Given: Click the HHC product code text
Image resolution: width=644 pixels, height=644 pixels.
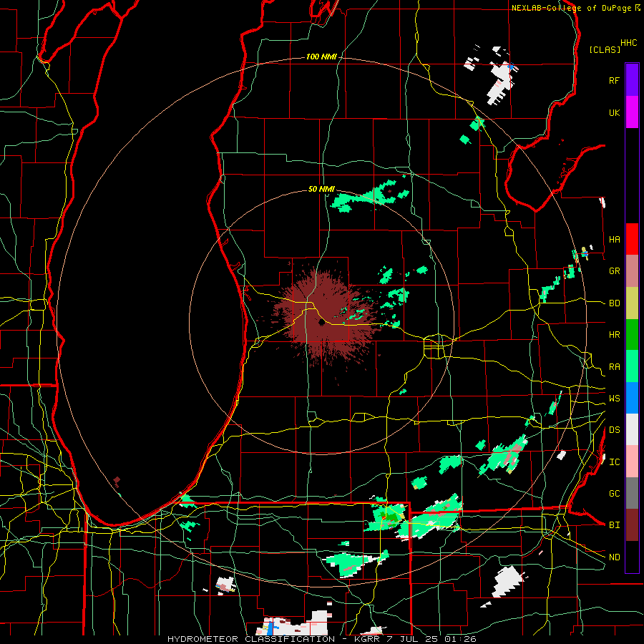Looking at the screenshot, I should pyautogui.click(x=629, y=43).
